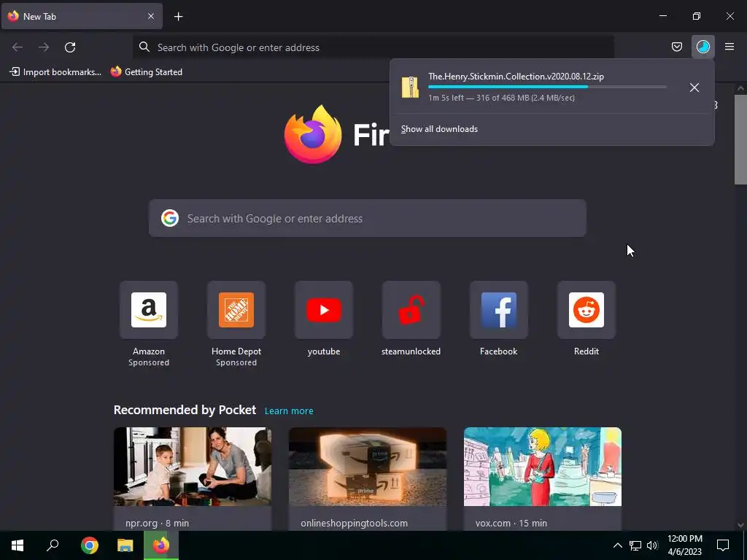Open the volume tray icon
747x560 pixels.
(652, 545)
